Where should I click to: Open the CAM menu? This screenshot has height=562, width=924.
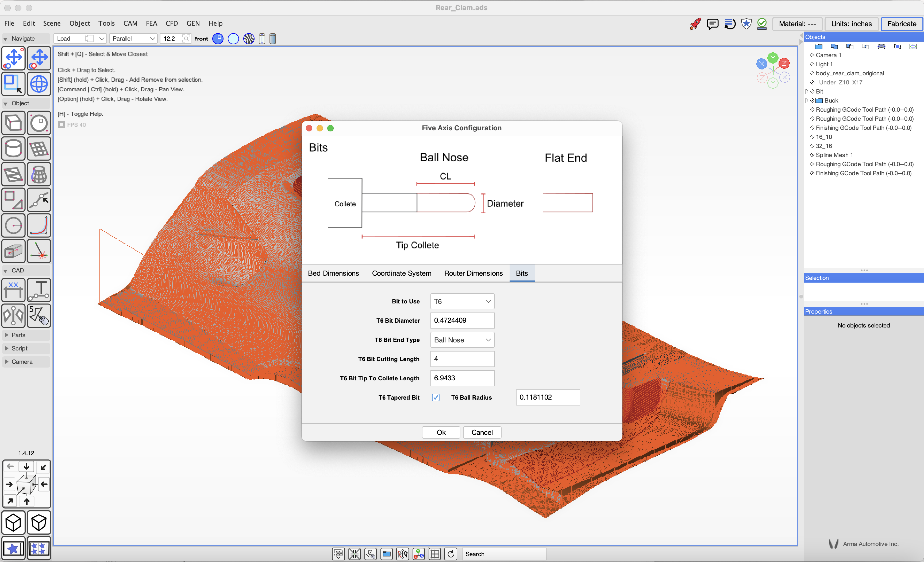click(x=130, y=23)
